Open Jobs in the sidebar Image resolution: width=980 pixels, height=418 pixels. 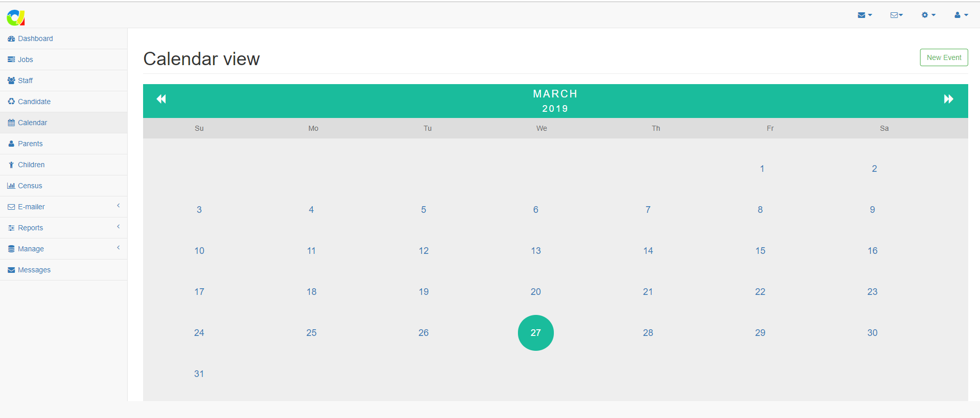click(x=25, y=59)
